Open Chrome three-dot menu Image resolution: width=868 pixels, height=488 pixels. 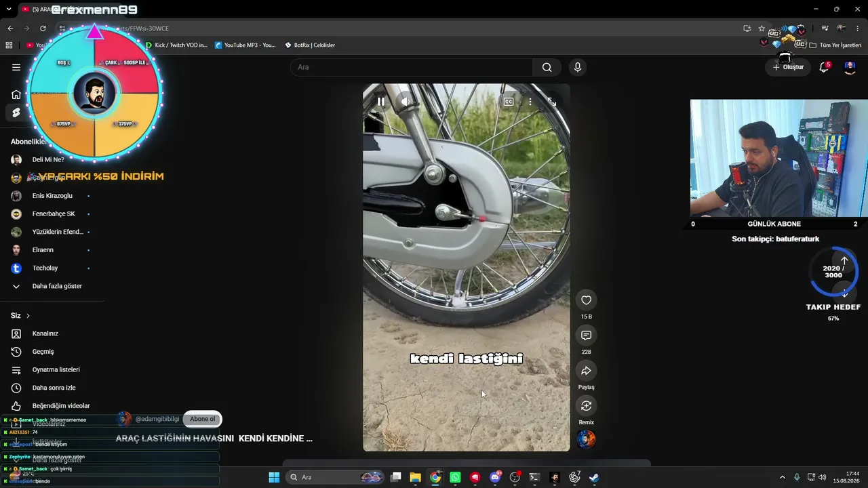(x=858, y=28)
